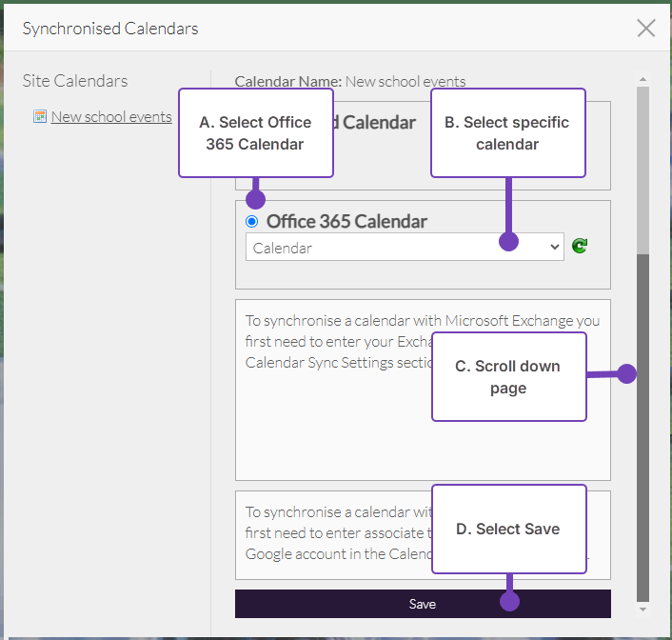The width and height of the screenshot is (672, 640).
Task: Click the 'B. Select specific calendar' callout
Action: (507, 133)
